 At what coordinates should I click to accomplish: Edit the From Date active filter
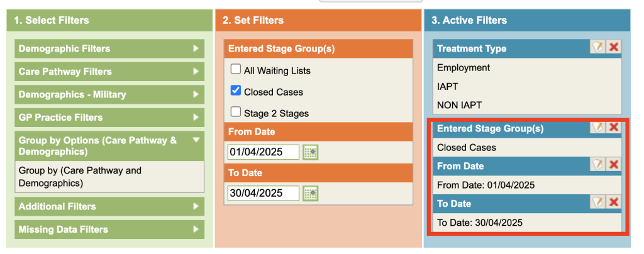pyautogui.click(x=597, y=165)
